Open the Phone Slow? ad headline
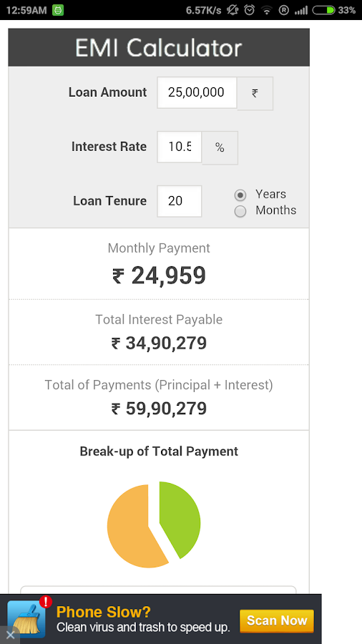Viewport: 362px width, 644px height. [x=104, y=612]
